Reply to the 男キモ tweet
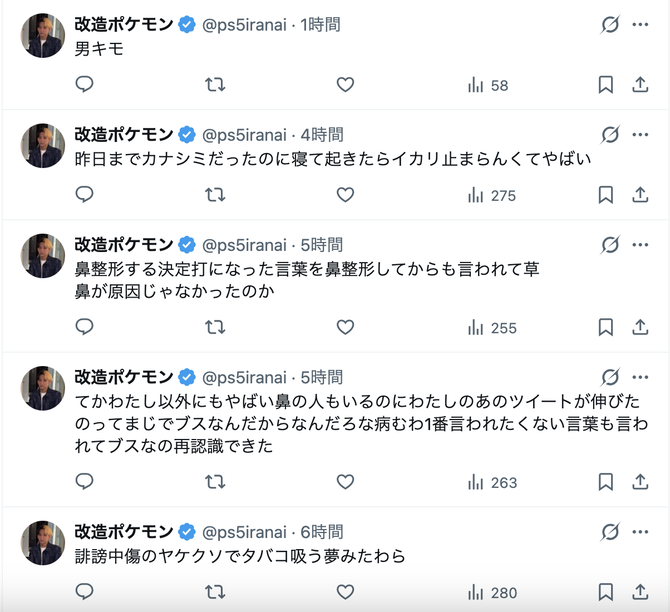 [84, 84]
